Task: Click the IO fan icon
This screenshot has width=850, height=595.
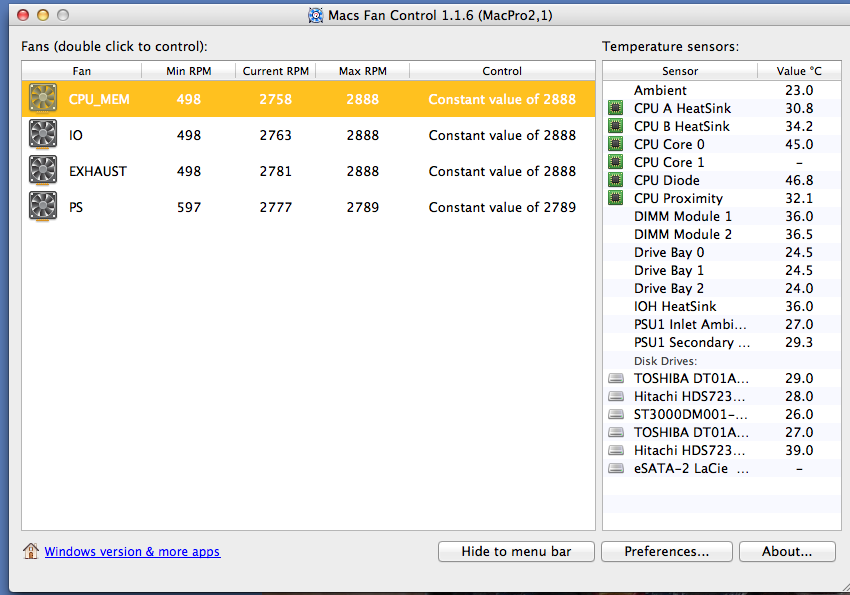Action: (x=43, y=134)
